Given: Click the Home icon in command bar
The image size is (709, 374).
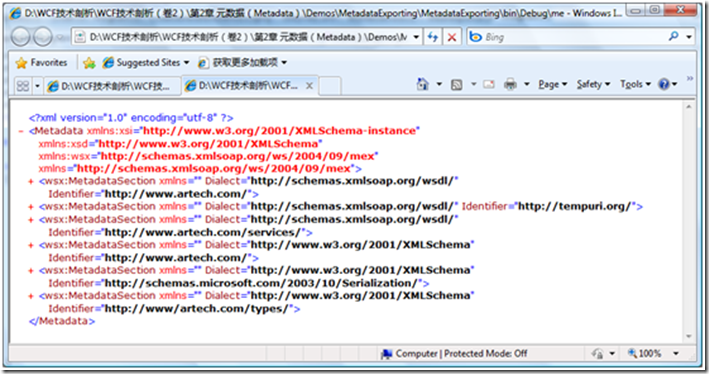Looking at the screenshot, I should (422, 84).
